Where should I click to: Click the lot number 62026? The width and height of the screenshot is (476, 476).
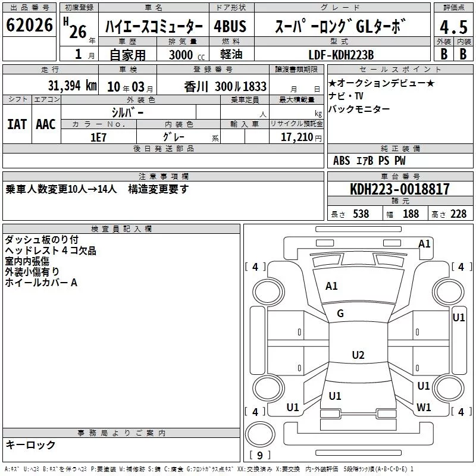click(29, 25)
